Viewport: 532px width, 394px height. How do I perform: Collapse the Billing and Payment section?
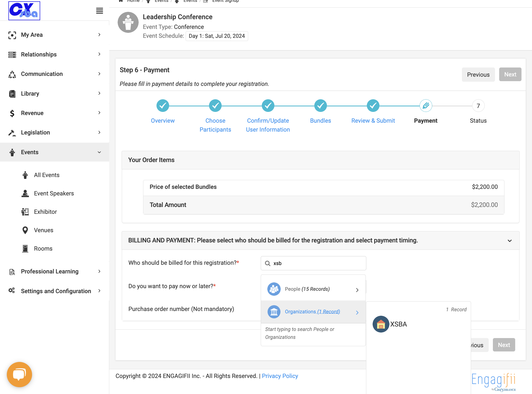point(510,241)
